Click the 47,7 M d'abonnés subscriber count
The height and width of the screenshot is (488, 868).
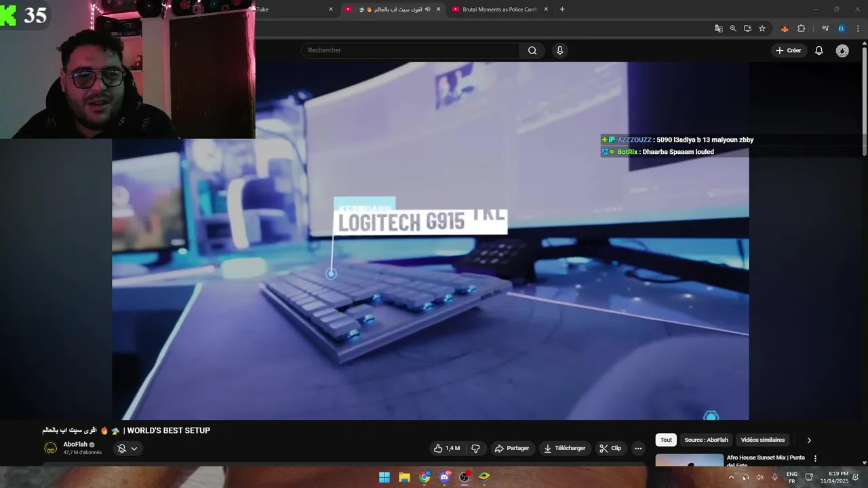pyautogui.click(x=83, y=453)
